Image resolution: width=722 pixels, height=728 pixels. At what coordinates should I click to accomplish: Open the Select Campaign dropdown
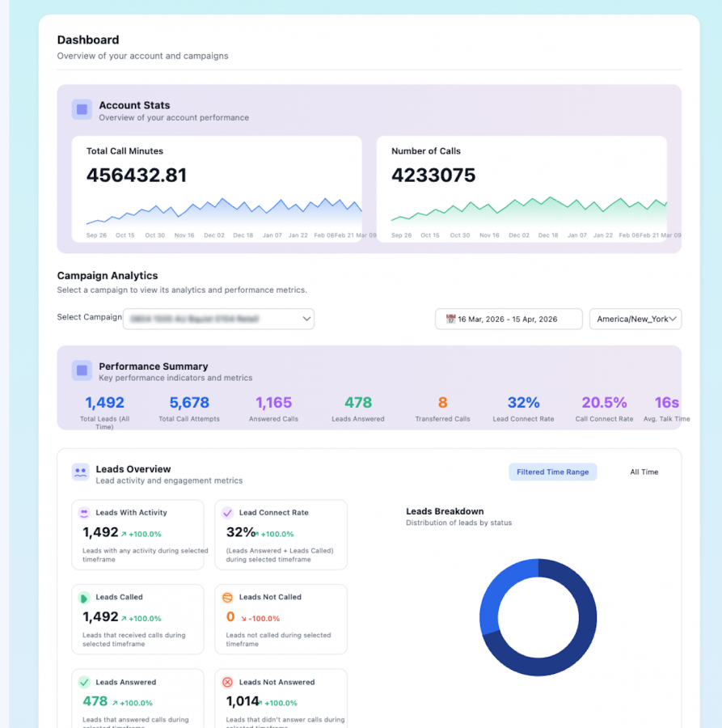[x=218, y=319]
